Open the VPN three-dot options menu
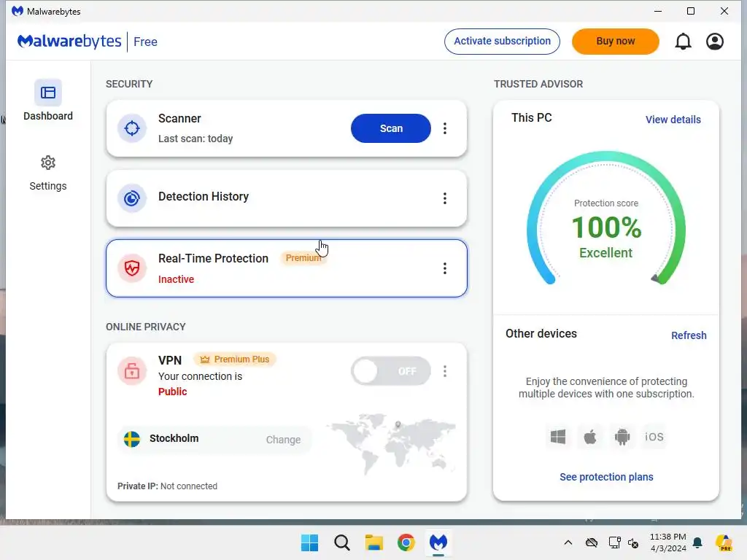 click(445, 371)
